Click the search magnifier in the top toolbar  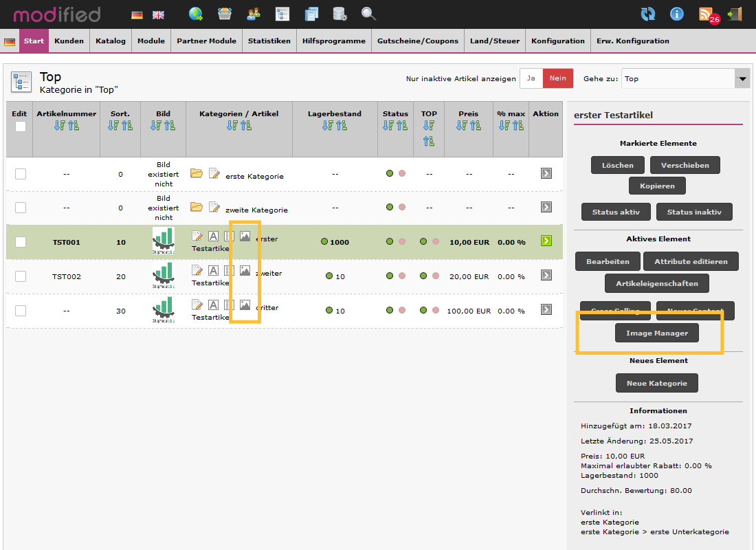[x=368, y=14]
